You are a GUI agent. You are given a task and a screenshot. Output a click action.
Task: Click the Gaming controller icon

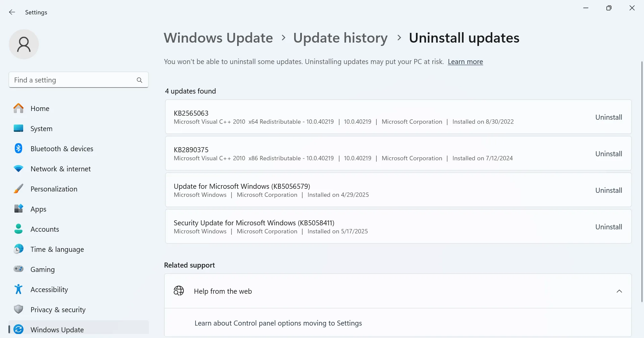(x=18, y=269)
